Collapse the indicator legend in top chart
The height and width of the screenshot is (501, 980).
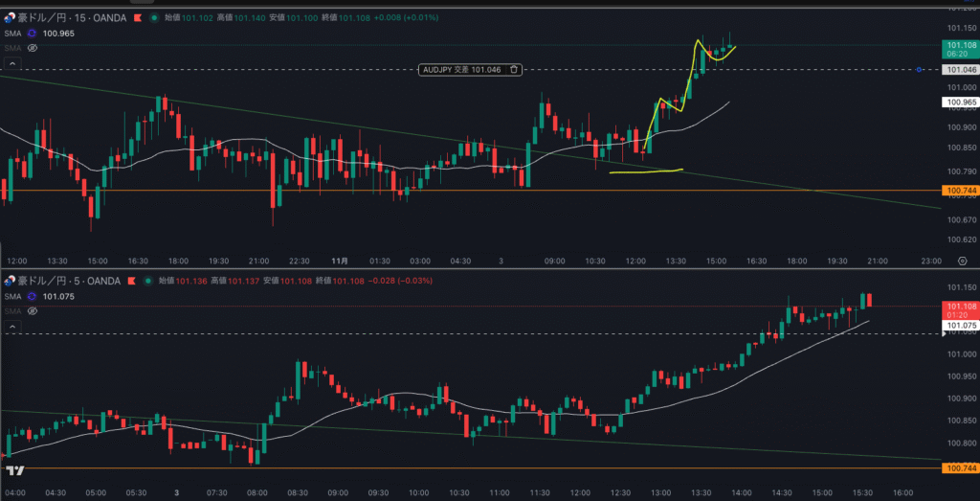coord(13,63)
